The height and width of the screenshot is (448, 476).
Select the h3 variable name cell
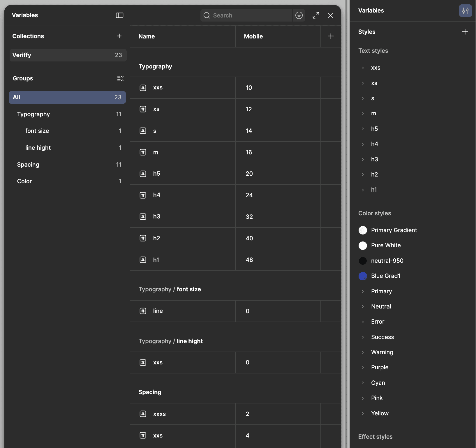pyautogui.click(x=183, y=217)
